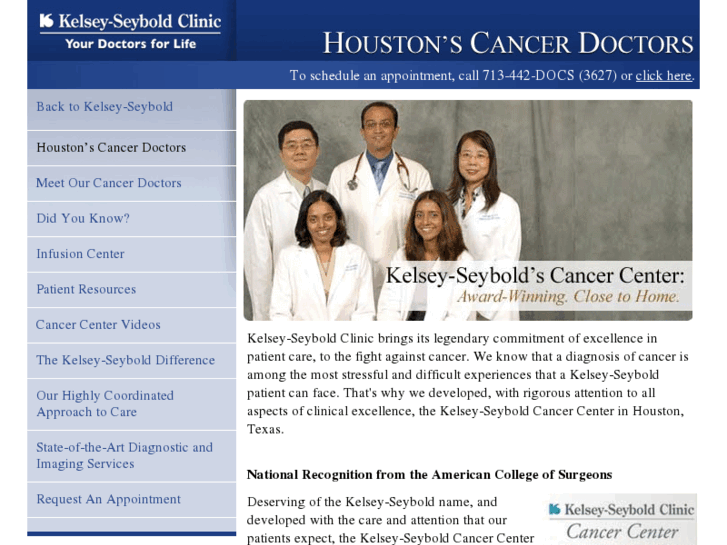Click Request An Appointment
The image size is (727, 545).
pos(108,499)
